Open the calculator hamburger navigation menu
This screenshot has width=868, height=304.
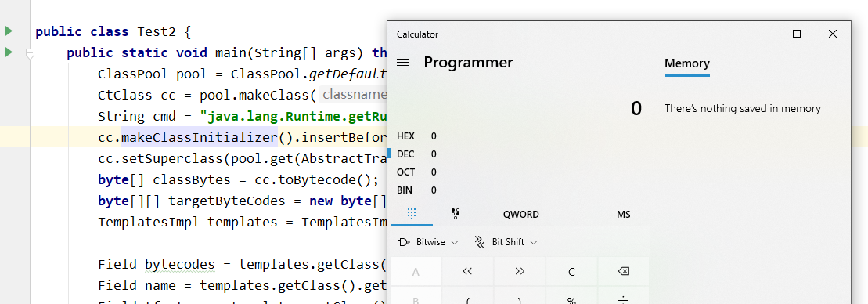[403, 63]
